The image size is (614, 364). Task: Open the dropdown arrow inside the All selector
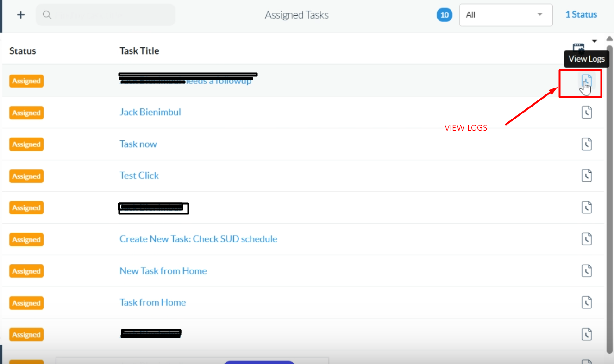tap(539, 15)
